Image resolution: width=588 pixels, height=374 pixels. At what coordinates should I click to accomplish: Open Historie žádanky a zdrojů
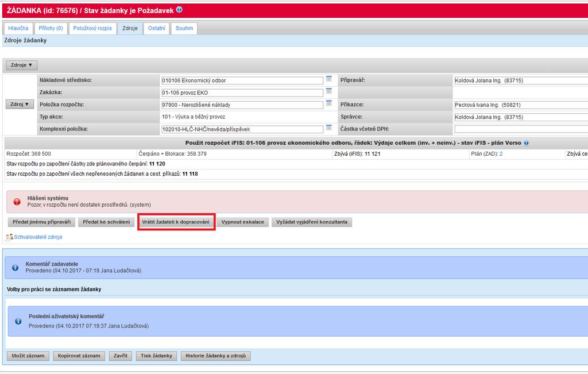pos(216,356)
